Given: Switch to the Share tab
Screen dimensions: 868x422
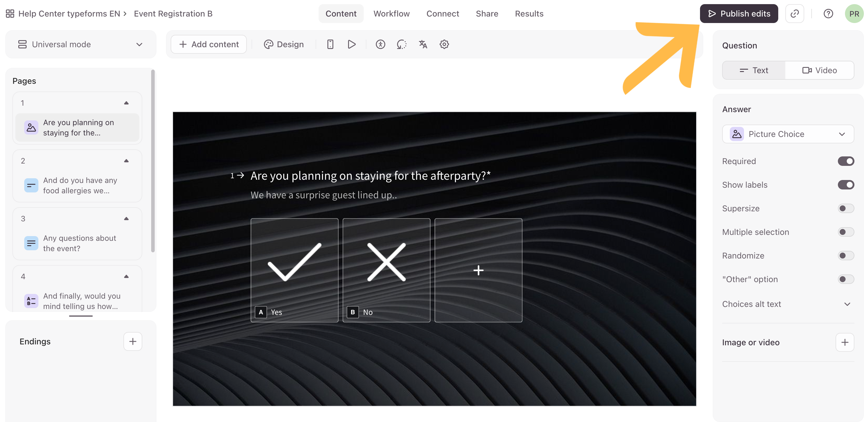Looking at the screenshot, I should coord(487,14).
